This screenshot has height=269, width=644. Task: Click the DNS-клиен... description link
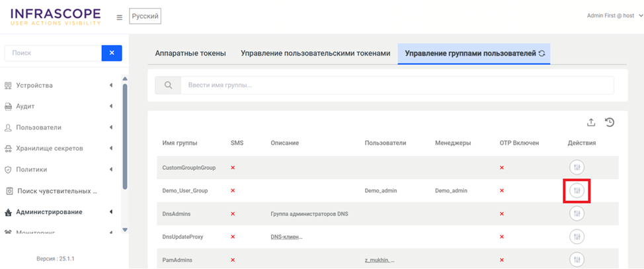pos(286,237)
